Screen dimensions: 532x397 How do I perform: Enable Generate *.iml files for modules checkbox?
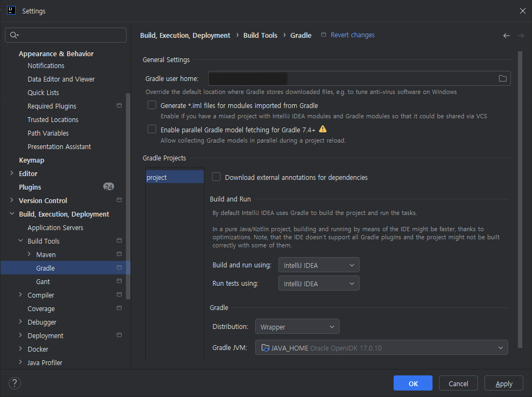click(x=152, y=105)
